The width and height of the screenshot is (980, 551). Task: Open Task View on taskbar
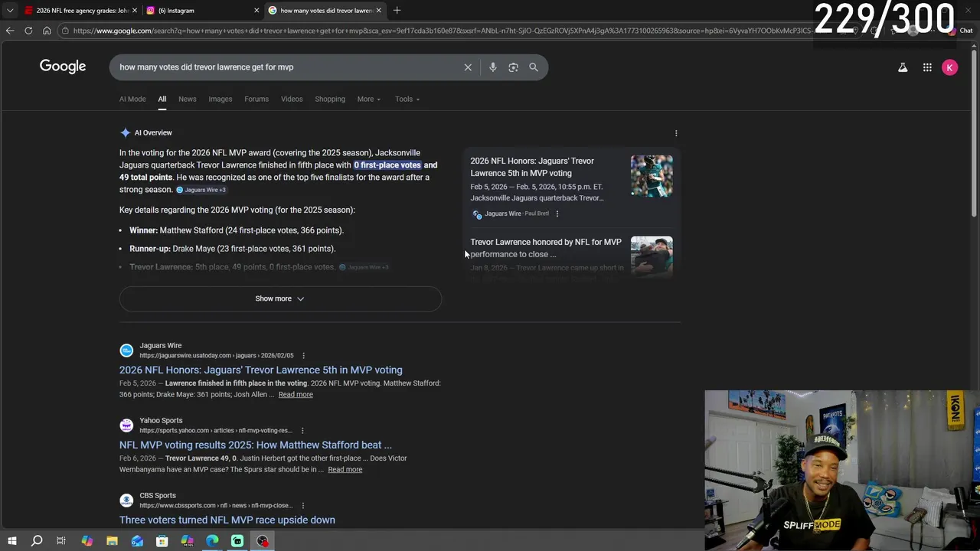coord(61,541)
